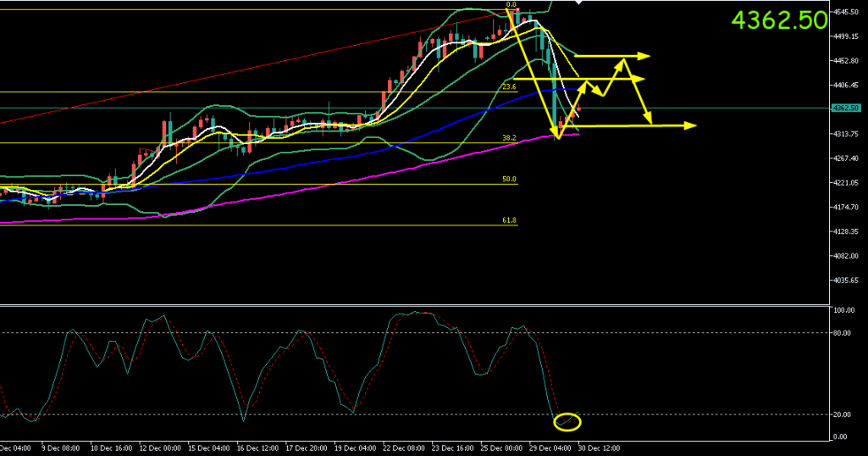The width and height of the screenshot is (868, 456).
Task: Select the Fibonacci 0.0 level label
Action: tap(511, 5)
